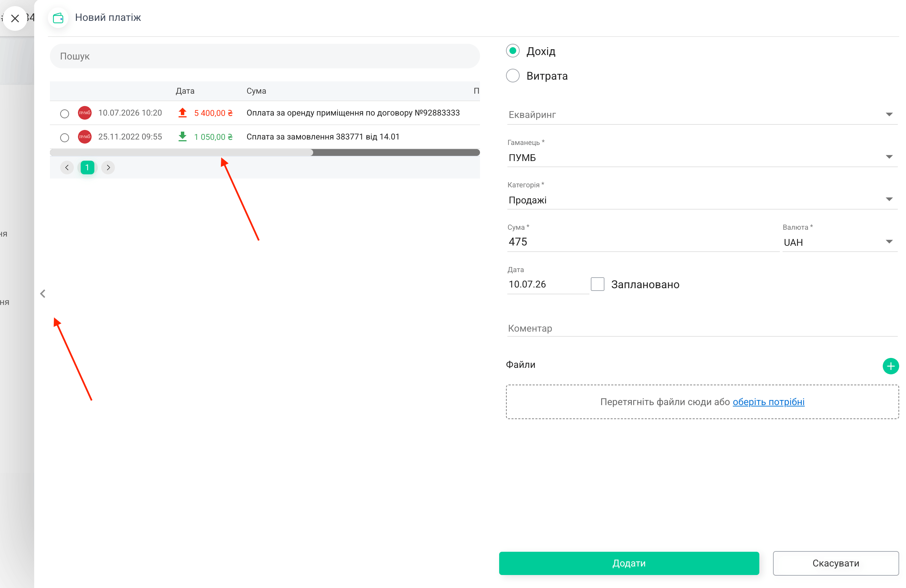Select the 5 400,00 rent payment row radio

pos(65,113)
